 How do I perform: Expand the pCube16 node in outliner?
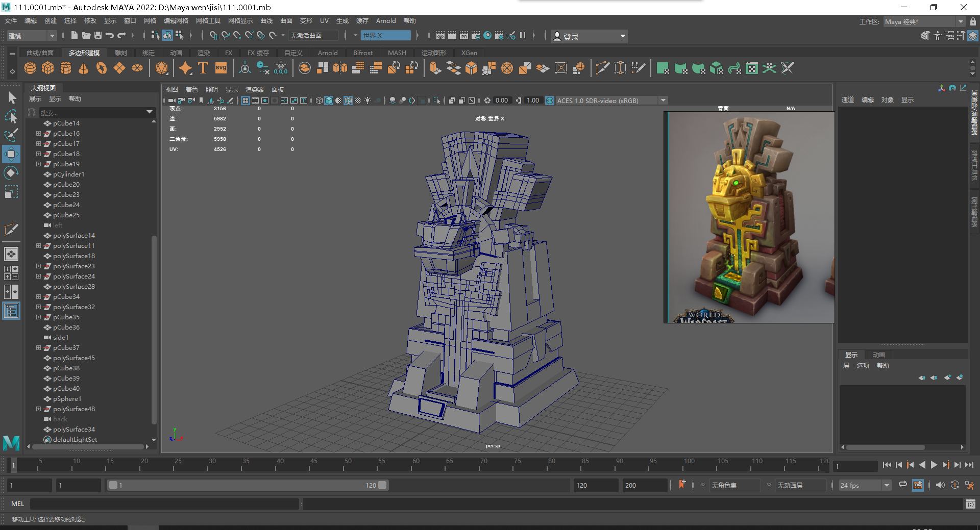coord(38,134)
